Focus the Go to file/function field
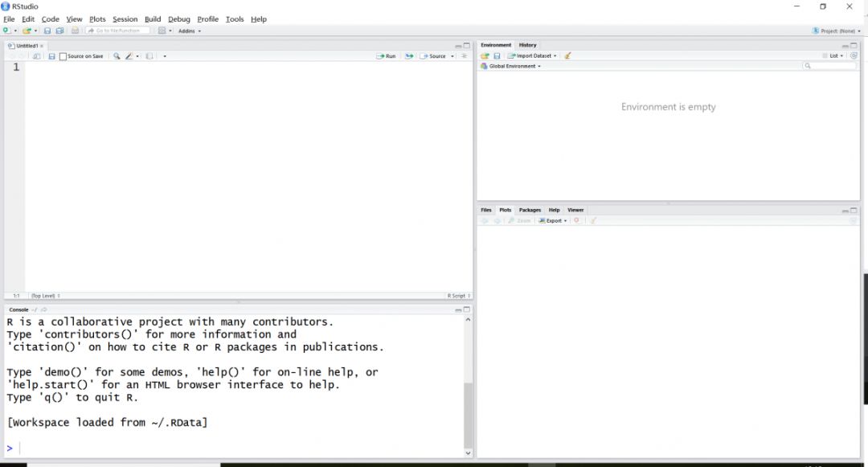The height and width of the screenshot is (467, 868). (117, 31)
